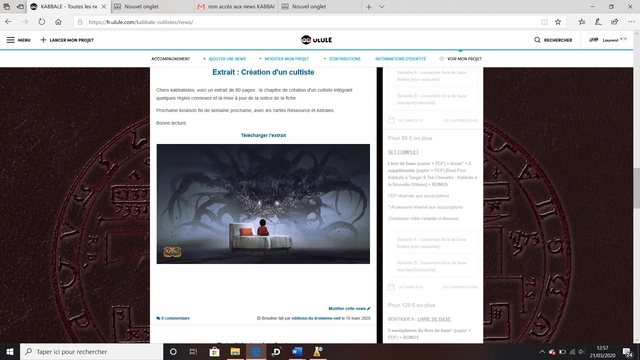Viewport: 640px width, 360px height.
Task: Open the browser home page
Action: point(58,22)
